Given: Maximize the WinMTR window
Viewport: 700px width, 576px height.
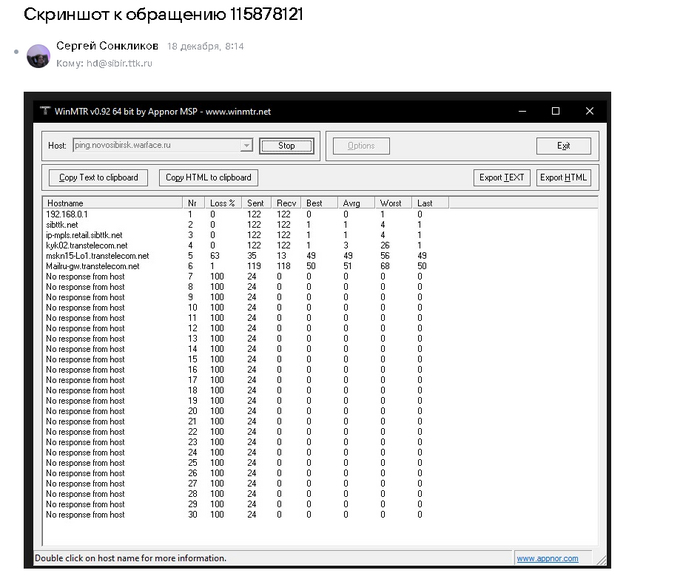Looking at the screenshot, I should 556,111.
